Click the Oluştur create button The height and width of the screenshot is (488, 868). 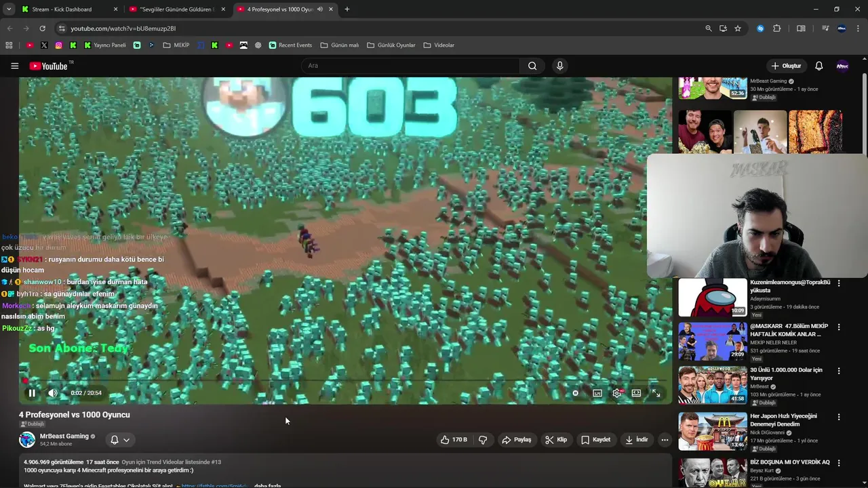coord(787,66)
